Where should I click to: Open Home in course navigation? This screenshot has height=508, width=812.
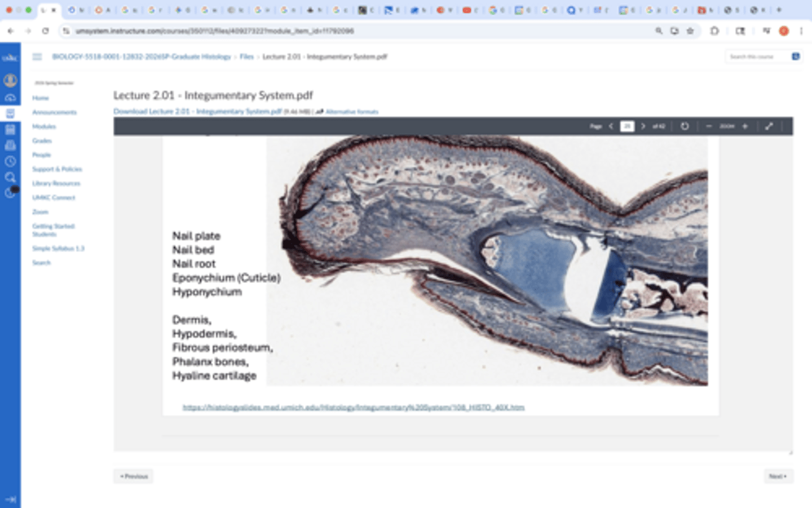point(41,98)
